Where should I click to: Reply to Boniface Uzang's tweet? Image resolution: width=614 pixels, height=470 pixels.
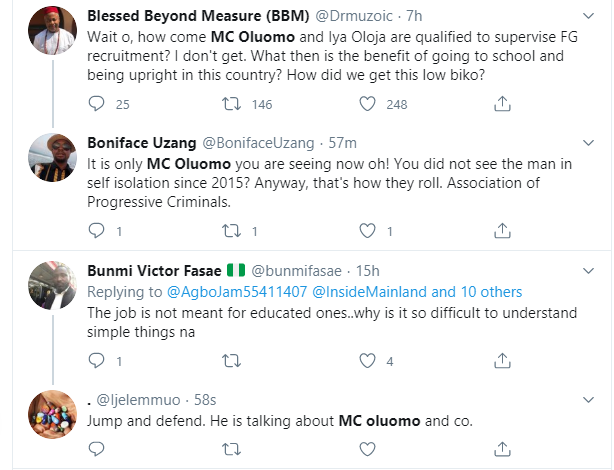[97, 231]
